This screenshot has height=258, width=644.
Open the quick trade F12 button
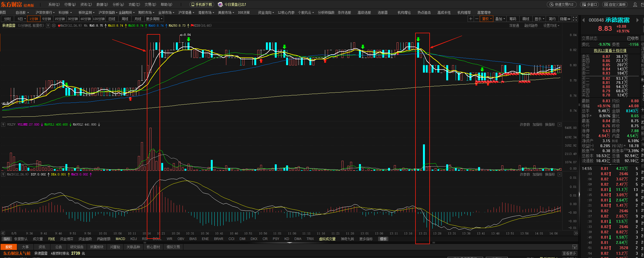(561, 4)
